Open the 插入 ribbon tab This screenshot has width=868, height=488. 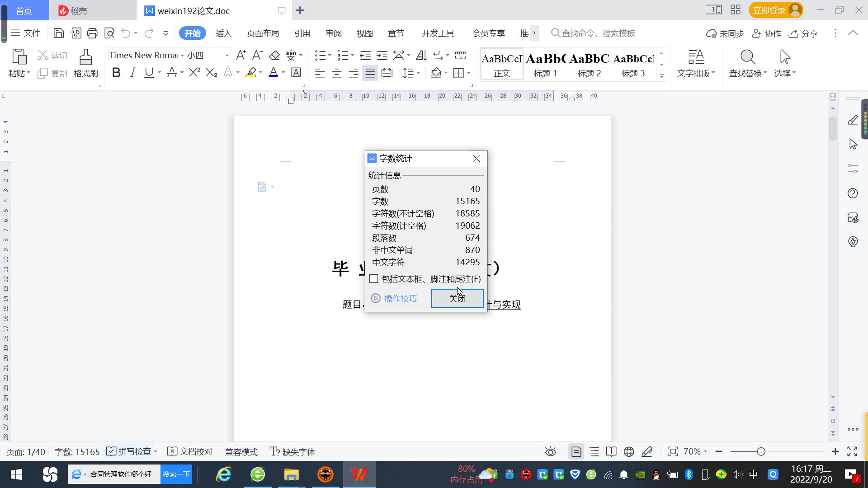click(x=223, y=33)
